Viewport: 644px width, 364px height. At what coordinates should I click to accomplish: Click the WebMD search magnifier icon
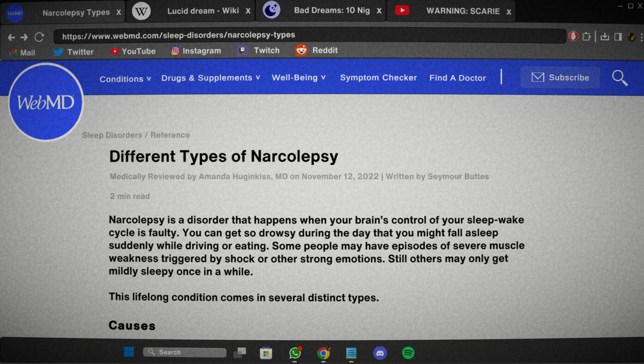pos(619,78)
